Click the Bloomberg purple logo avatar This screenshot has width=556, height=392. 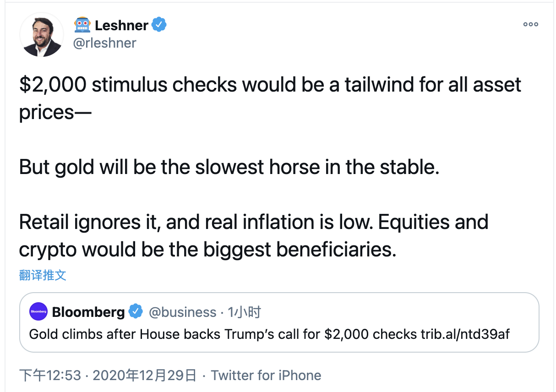pos(38,312)
